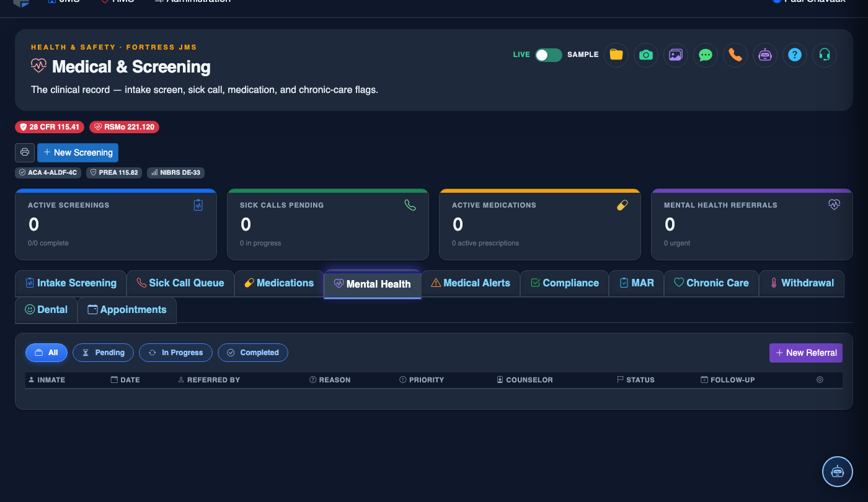The width and height of the screenshot is (868, 502).
Task: Click the printer icon beside New Screening
Action: pyautogui.click(x=25, y=152)
